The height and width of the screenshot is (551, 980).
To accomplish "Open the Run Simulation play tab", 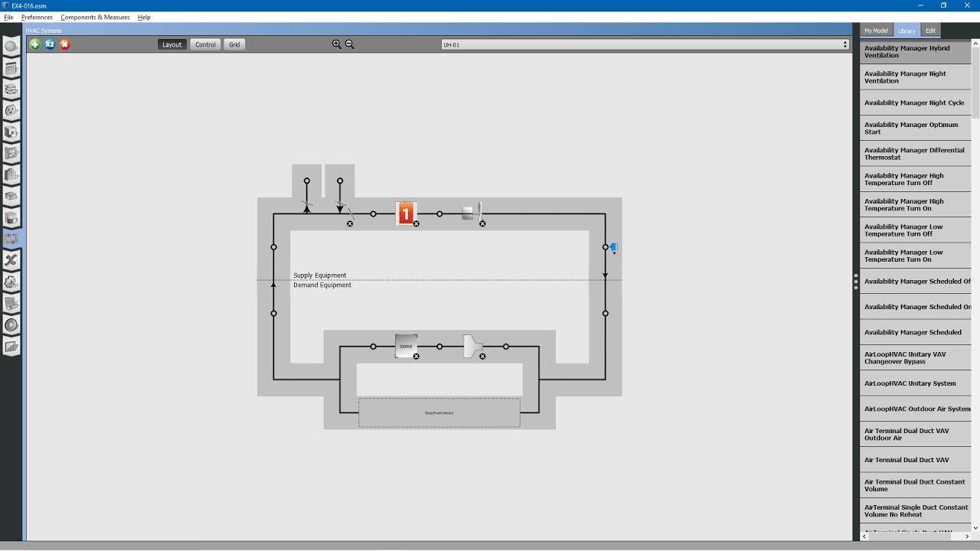I will (11, 324).
